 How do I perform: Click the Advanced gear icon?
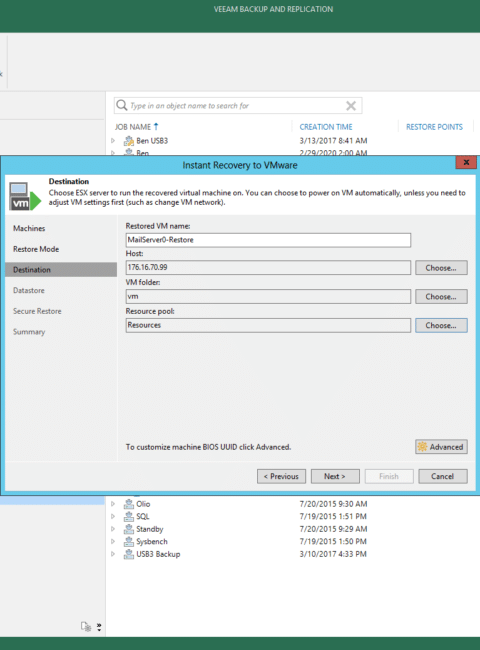click(x=422, y=447)
